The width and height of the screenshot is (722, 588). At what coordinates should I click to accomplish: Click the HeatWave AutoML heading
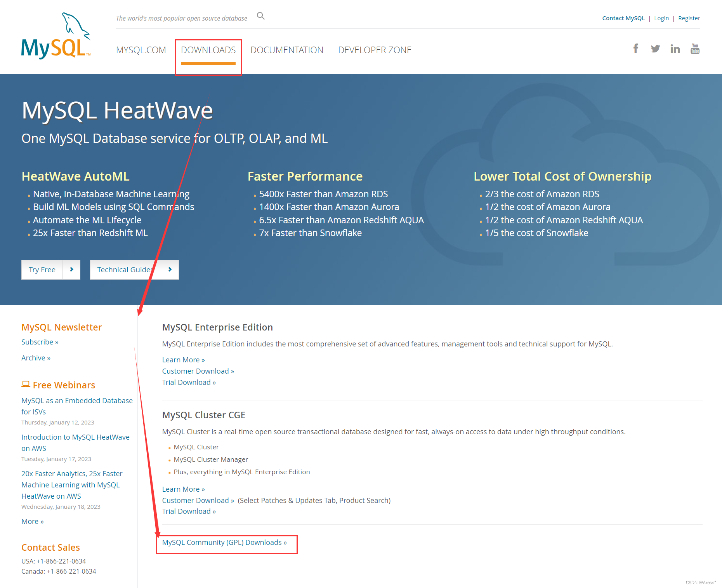(x=75, y=176)
